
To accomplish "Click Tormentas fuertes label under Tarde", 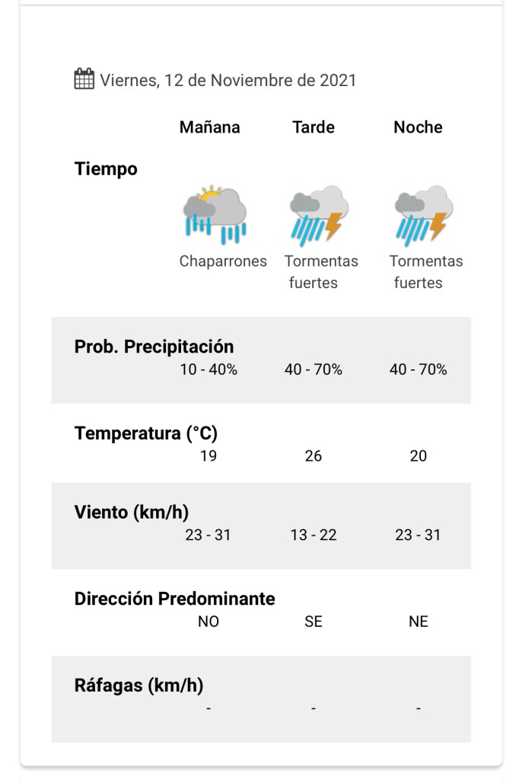I will [x=321, y=272].
